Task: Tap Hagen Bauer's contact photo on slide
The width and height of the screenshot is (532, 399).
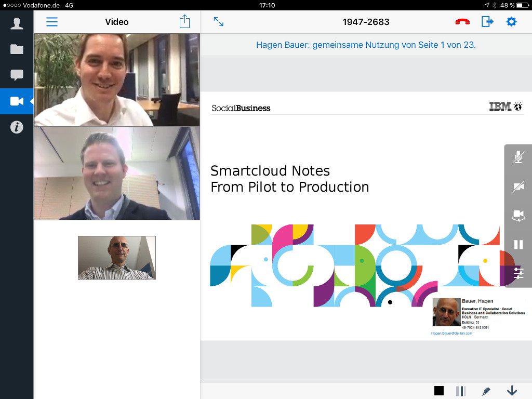Action: (x=446, y=312)
